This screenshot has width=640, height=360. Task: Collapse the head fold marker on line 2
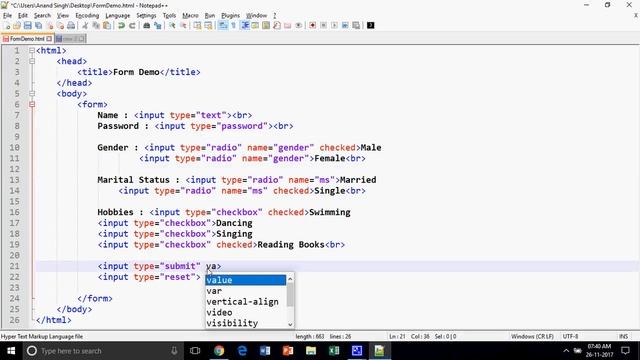coord(32,61)
